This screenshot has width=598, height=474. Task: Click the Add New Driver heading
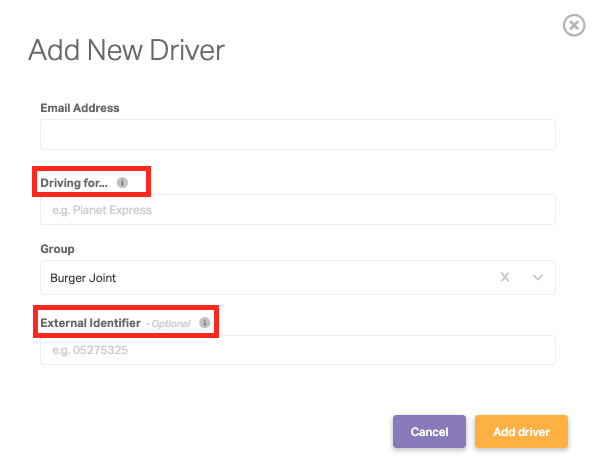[x=126, y=50]
